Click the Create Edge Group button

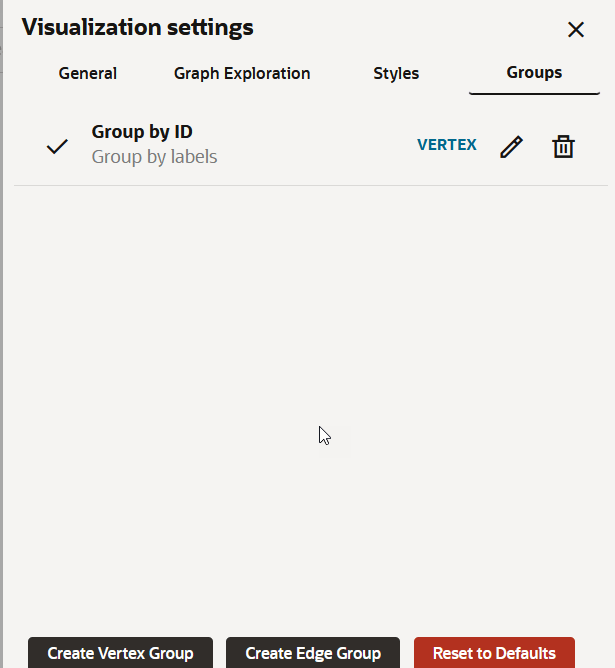pos(313,653)
